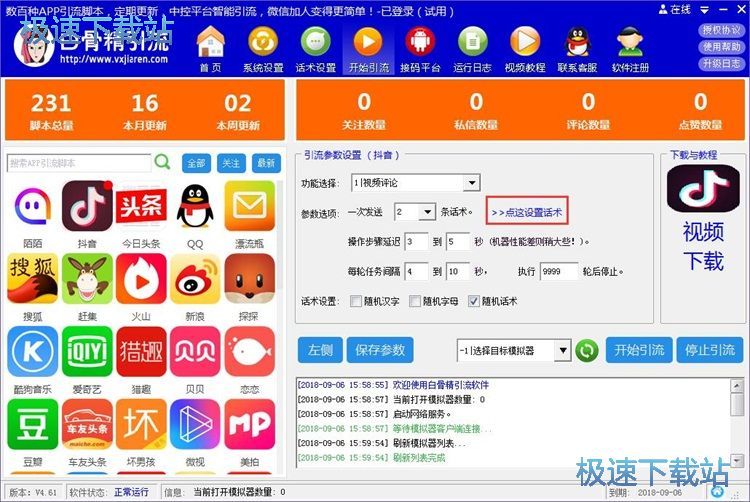750x502 pixels.
Task: Filter scripts by 关注 tab
Action: 232,163
